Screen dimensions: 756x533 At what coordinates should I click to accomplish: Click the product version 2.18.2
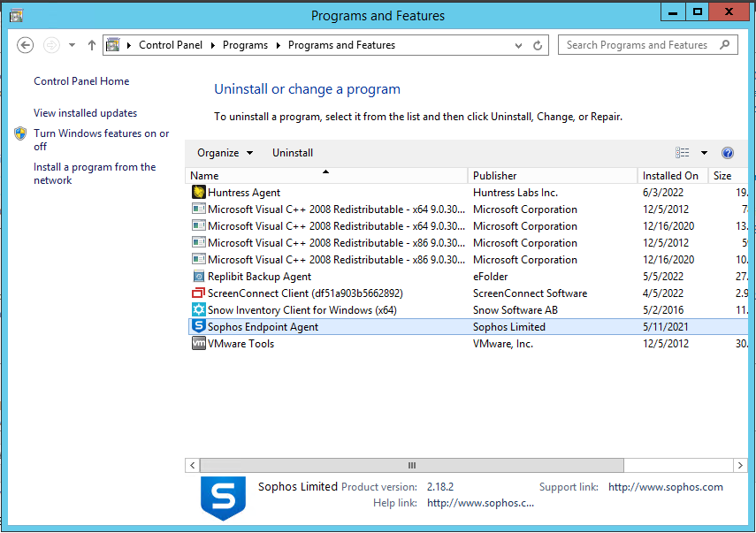[x=440, y=487]
